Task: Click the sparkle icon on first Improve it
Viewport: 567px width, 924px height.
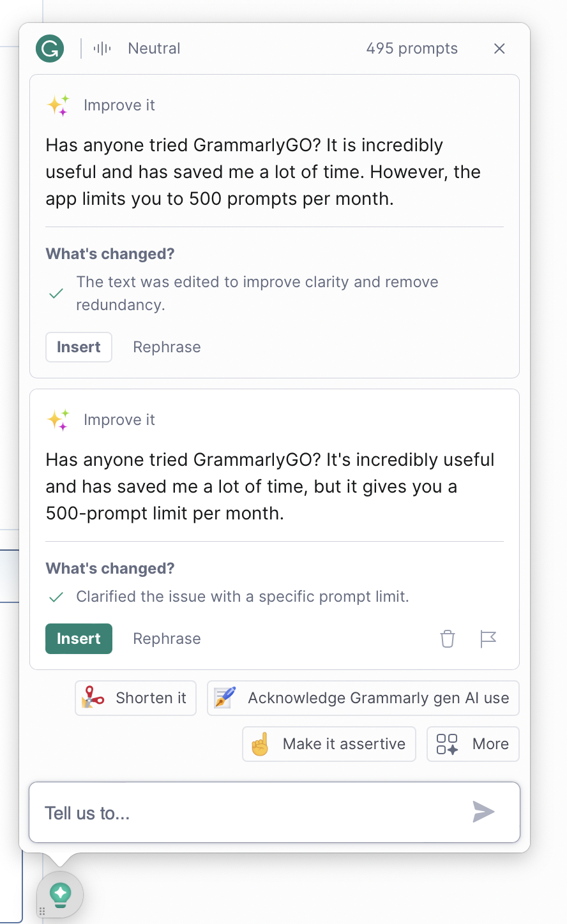Action: click(x=58, y=105)
